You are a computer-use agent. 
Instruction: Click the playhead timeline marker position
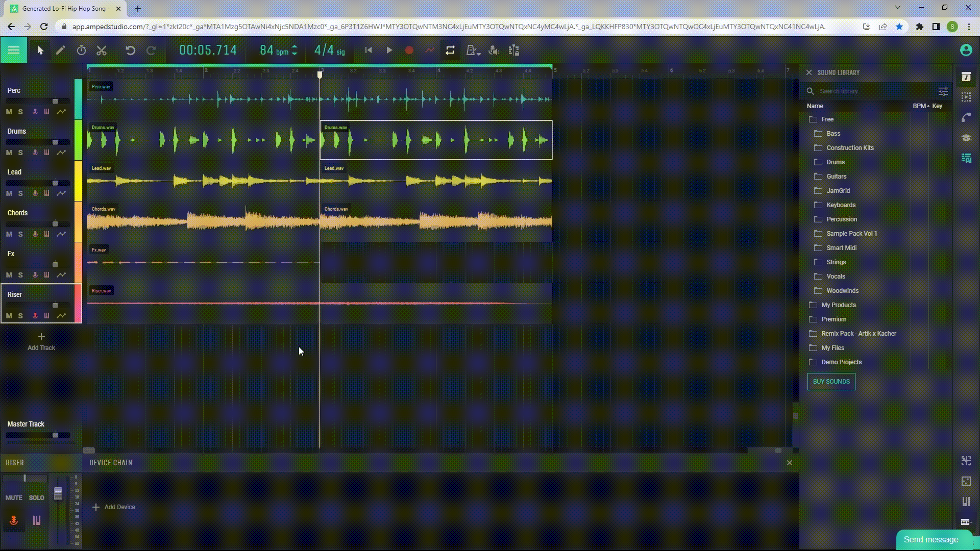[x=321, y=74]
